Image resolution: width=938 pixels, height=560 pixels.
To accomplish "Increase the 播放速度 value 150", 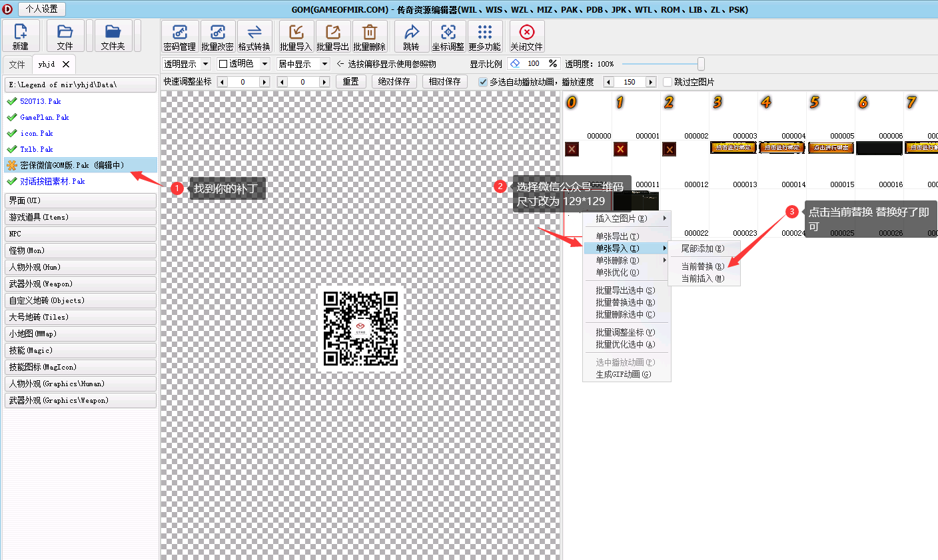I will [651, 82].
